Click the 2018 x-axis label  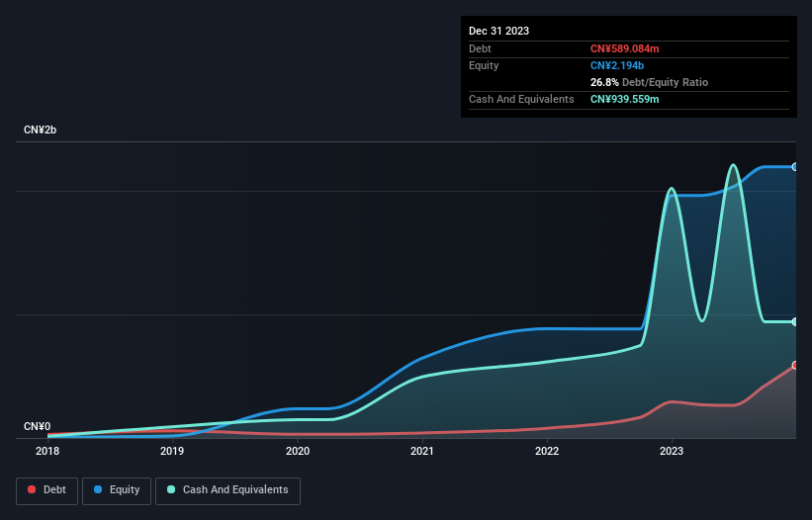tap(47, 451)
